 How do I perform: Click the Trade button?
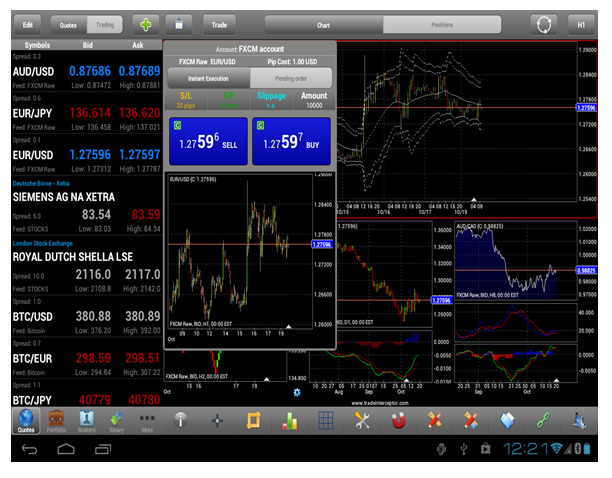pyautogui.click(x=219, y=25)
